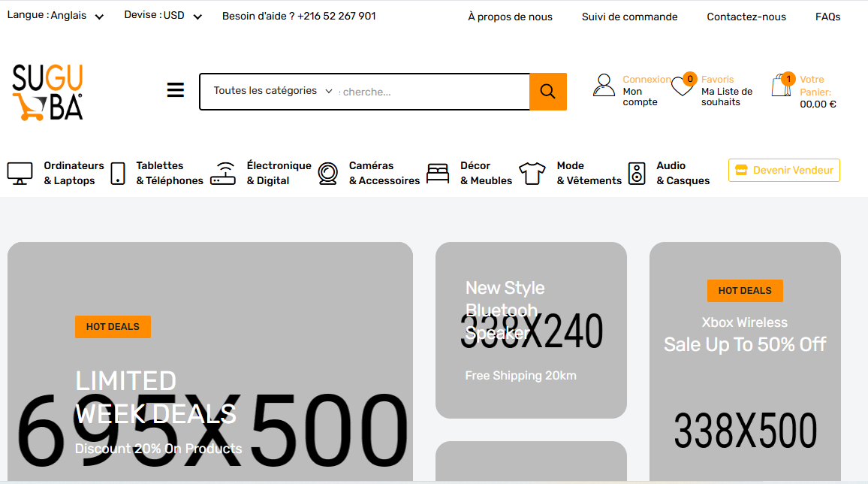Open the Toutes les catégories dropdown
The image size is (868, 484).
tap(273, 91)
